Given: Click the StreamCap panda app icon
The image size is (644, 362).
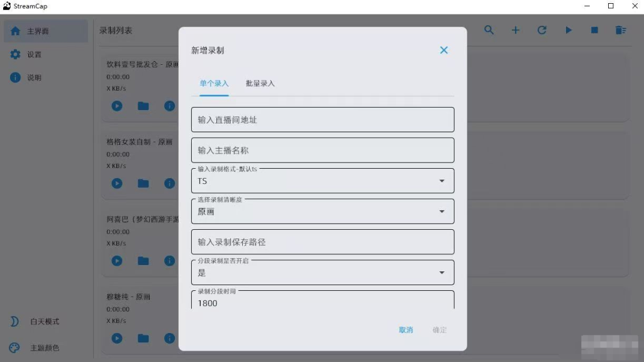Looking at the screenshot, I should (x=6, y=6).
